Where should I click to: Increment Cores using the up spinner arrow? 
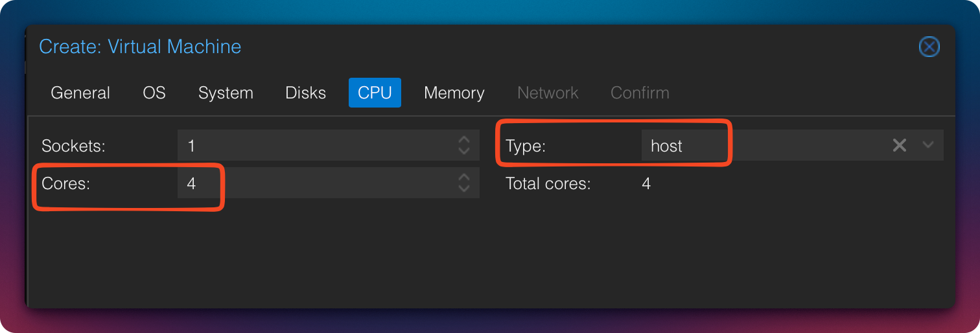click(x=463, y=178)
